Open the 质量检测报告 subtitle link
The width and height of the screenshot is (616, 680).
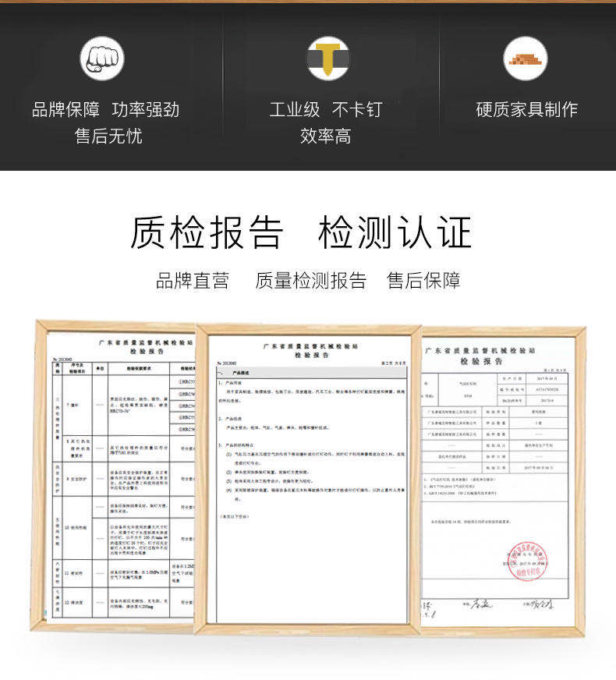click(310, 281)
